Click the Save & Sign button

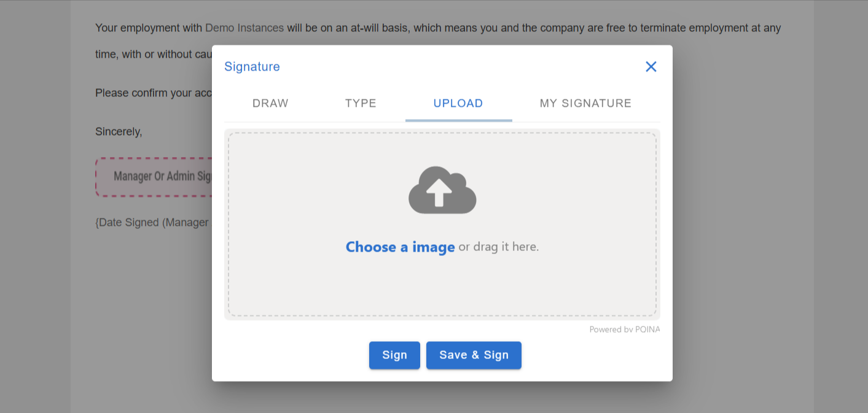(474, 355)
